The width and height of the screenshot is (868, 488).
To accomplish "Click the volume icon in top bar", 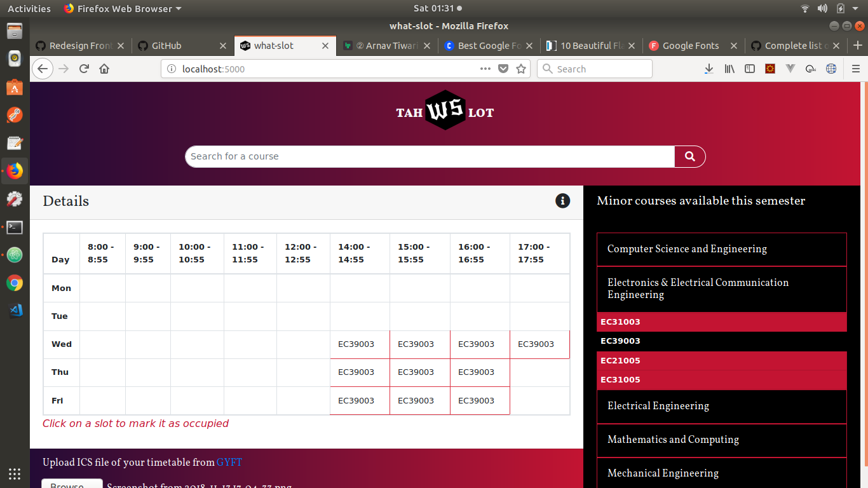I will click(x=822, y=9).
